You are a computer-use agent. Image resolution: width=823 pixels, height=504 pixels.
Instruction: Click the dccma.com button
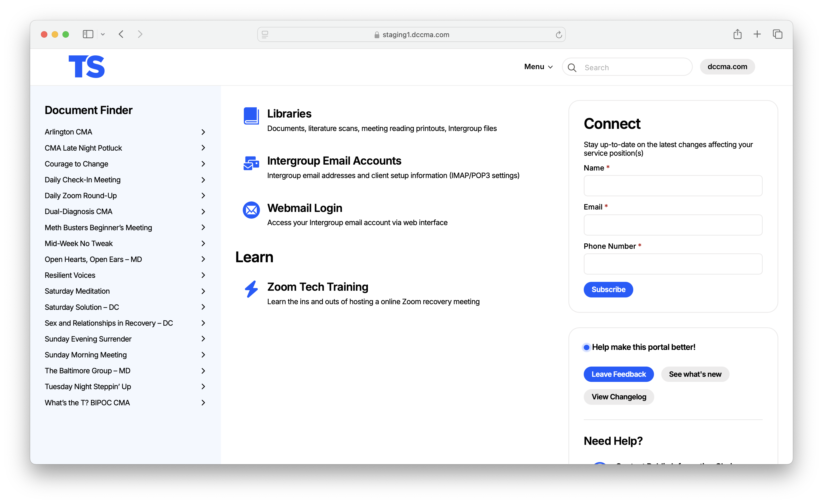click(x=727, y=67)
